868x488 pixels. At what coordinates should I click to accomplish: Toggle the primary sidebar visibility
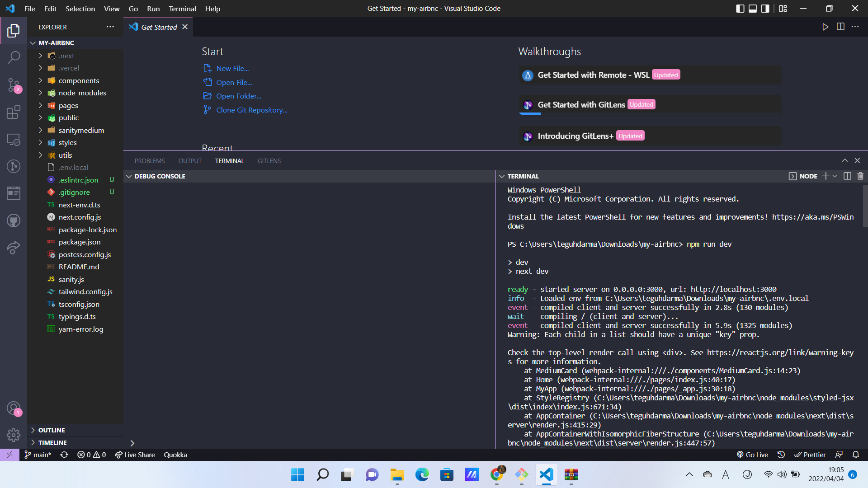pyautogui.click(x=740, y=8)
